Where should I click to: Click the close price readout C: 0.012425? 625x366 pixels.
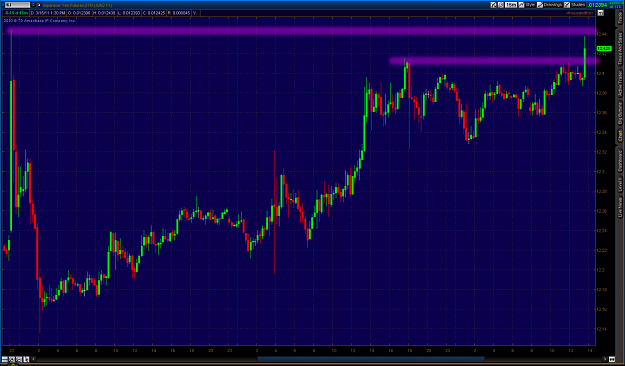click(154, 13)
